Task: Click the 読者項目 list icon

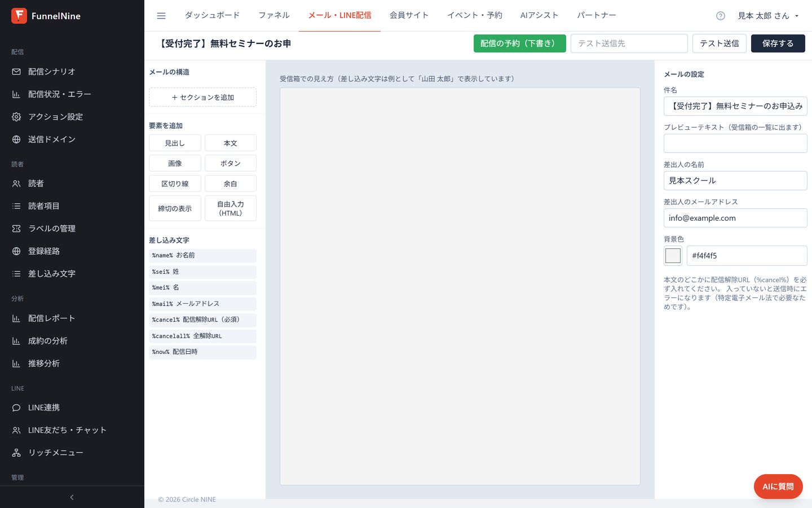Action: pyautogui.click(x=16, y=206)
